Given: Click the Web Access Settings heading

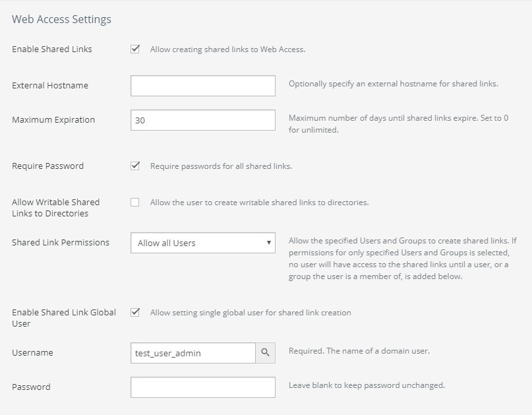Looking at the screenshot, I should (61, 19).
